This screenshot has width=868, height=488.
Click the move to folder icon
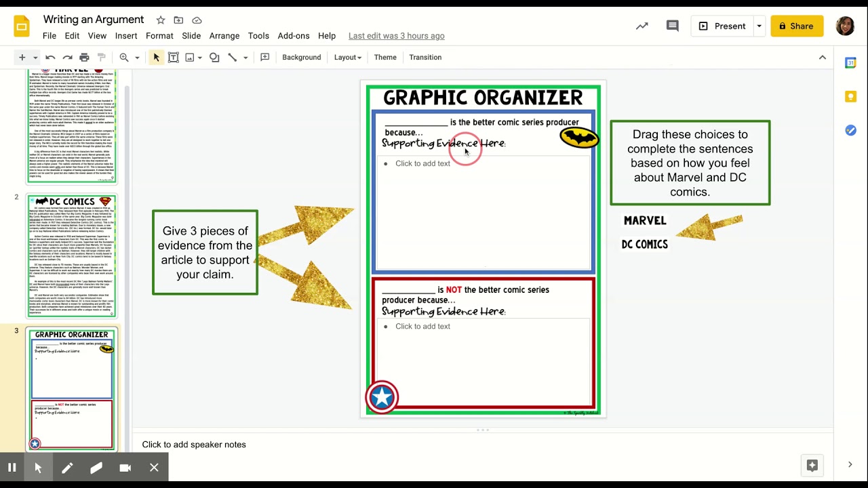click(x=178, y=20)
